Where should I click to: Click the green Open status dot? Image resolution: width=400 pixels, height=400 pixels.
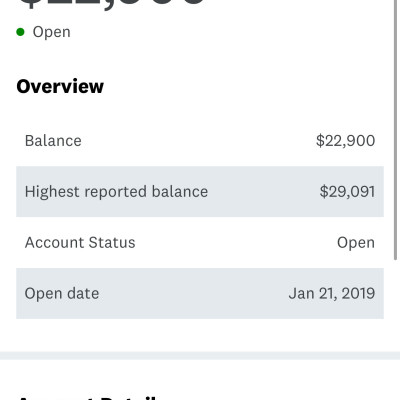tap(20, 32)
